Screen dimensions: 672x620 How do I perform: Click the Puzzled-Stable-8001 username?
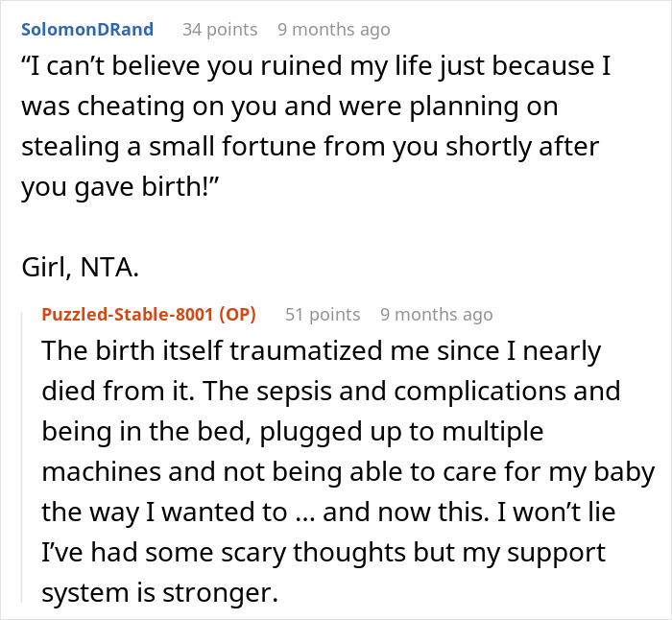(129, 315)
